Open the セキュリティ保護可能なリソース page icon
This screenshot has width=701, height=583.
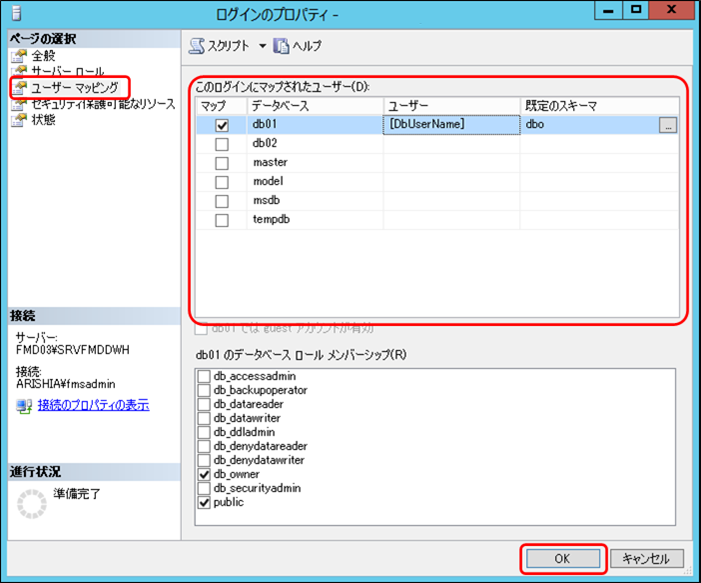17,104
